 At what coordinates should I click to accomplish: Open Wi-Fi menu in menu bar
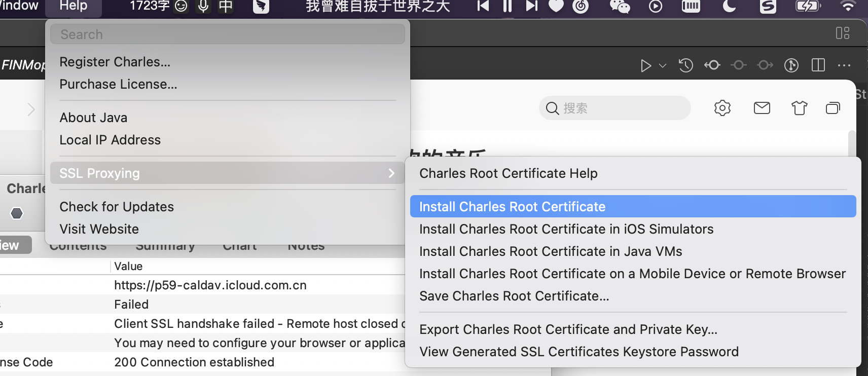[848, 6]
